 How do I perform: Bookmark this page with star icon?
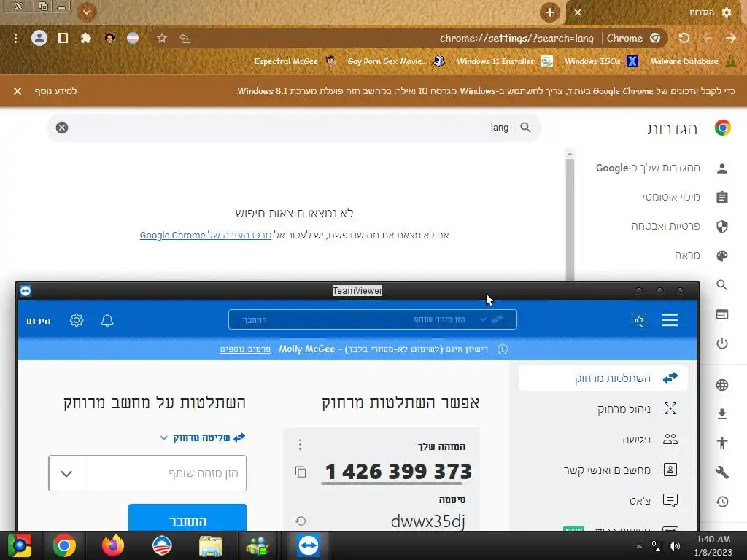click(161, 38)
